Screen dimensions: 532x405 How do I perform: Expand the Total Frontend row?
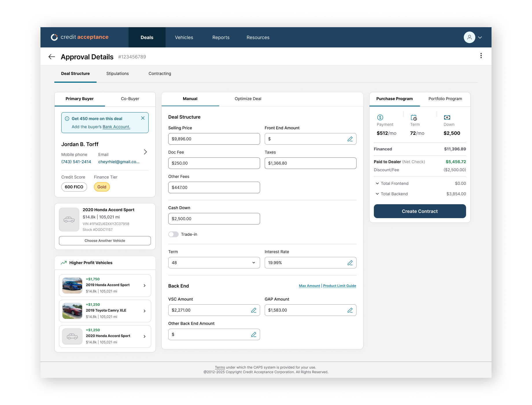(420, 183)
